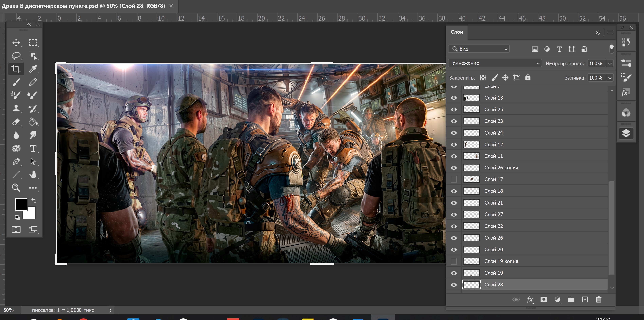Select the Object Selection tool
644x320 pixels.
pyautogui.click(x=33, y=55)
